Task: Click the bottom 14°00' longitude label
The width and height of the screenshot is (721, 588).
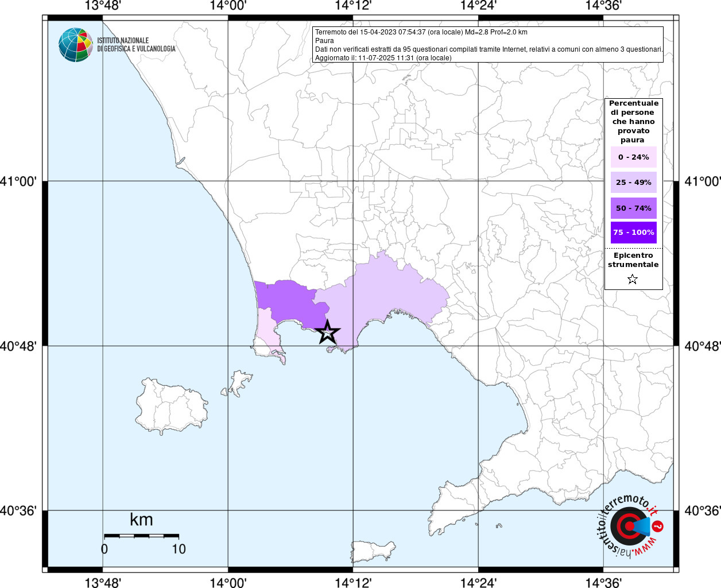Action: pos(228,582)
